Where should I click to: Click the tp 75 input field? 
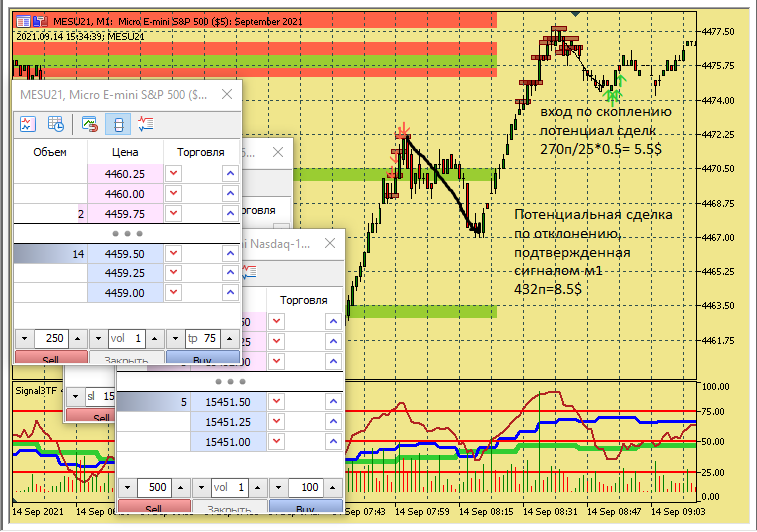pos(203,339)
